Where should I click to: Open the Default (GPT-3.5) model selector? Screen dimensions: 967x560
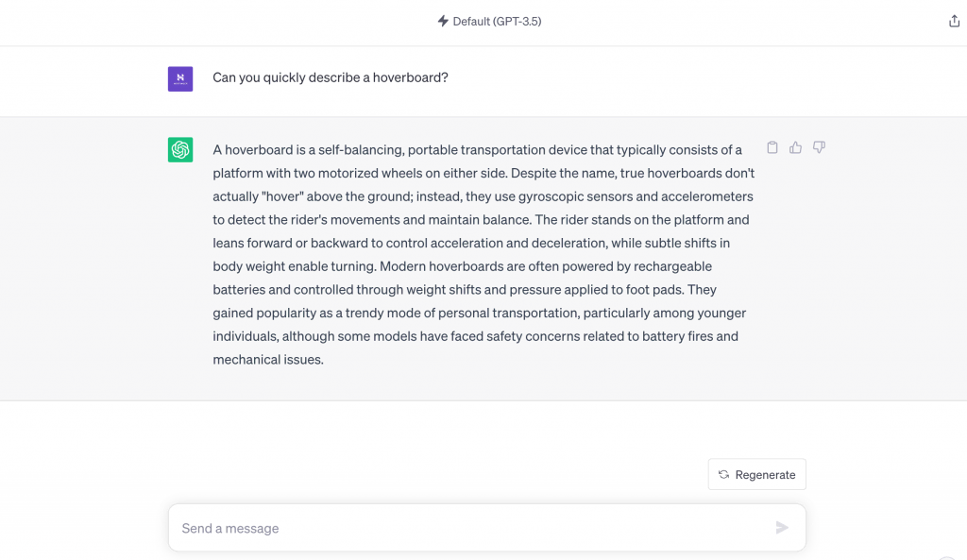pos(488,20)
